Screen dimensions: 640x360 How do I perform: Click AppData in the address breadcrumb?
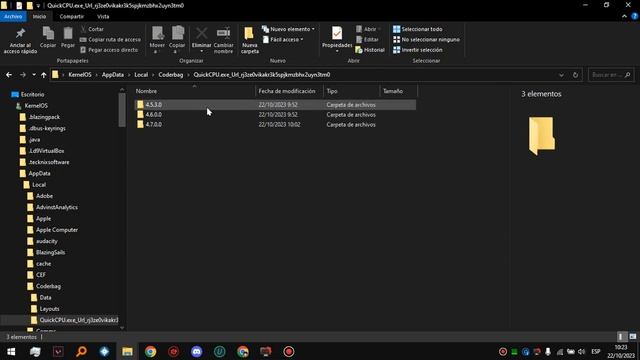click(x=113, y=75)
